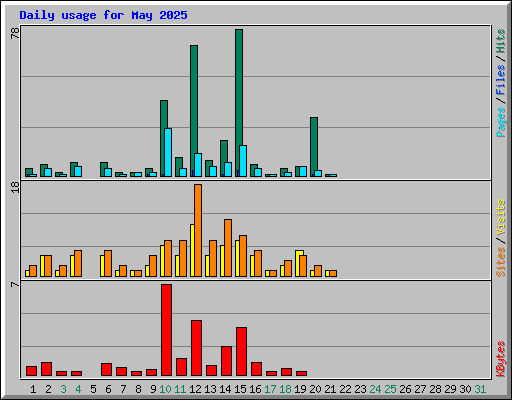Click the Files legend label

tap(500, 80)
